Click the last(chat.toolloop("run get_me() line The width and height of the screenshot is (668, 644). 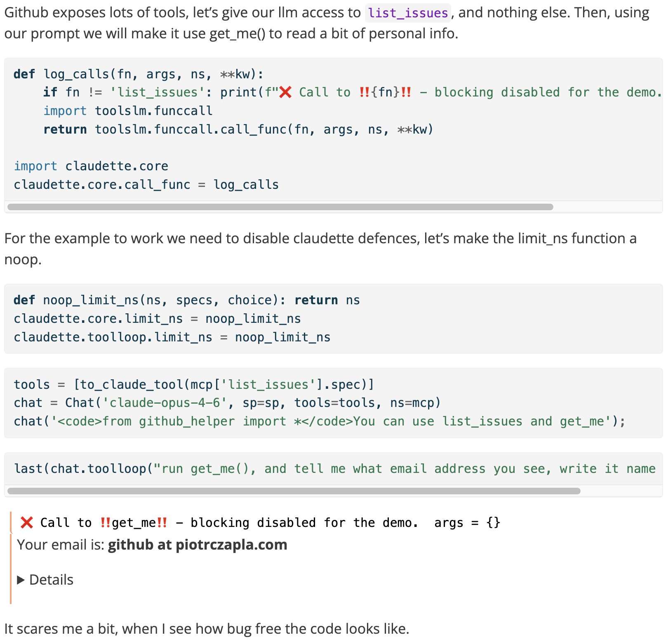click(x=334, y=469)
